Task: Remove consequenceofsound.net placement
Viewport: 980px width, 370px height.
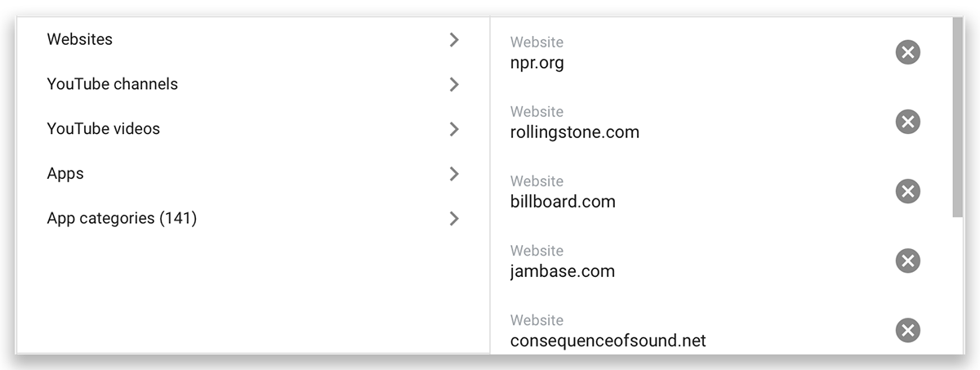Action: pyautogui.click(x=907, y=330)
